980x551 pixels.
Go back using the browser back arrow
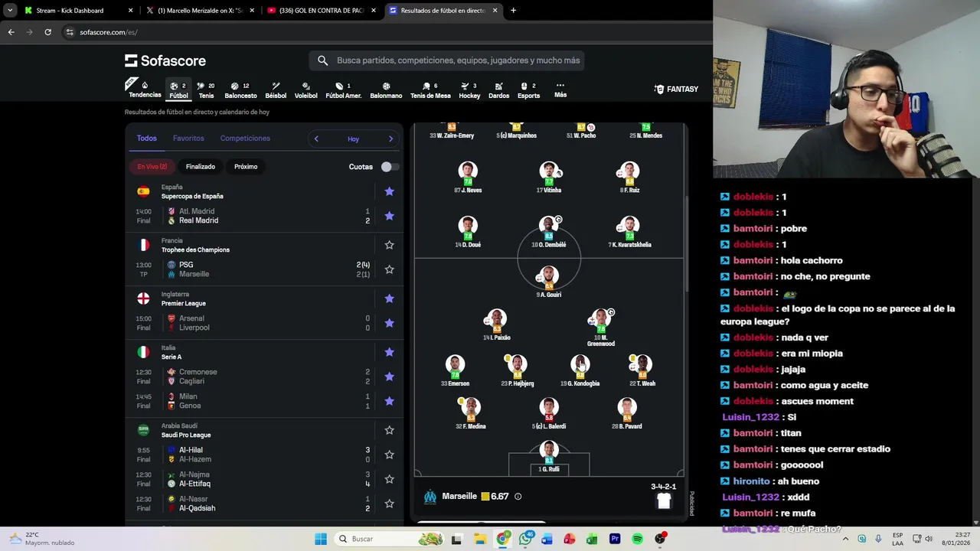tap(11, 32)
